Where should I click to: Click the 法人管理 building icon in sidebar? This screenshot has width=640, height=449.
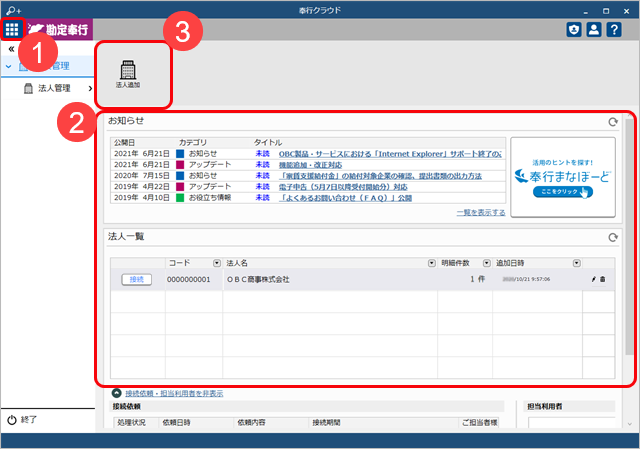(x=28, y=88)
